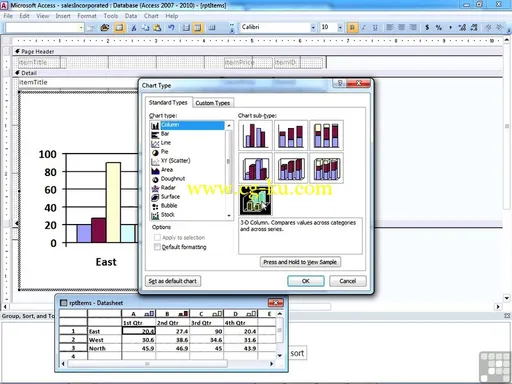Click column A header in datasheet
The height and width of the screenshot is (384, 512).
pos(139,314)
